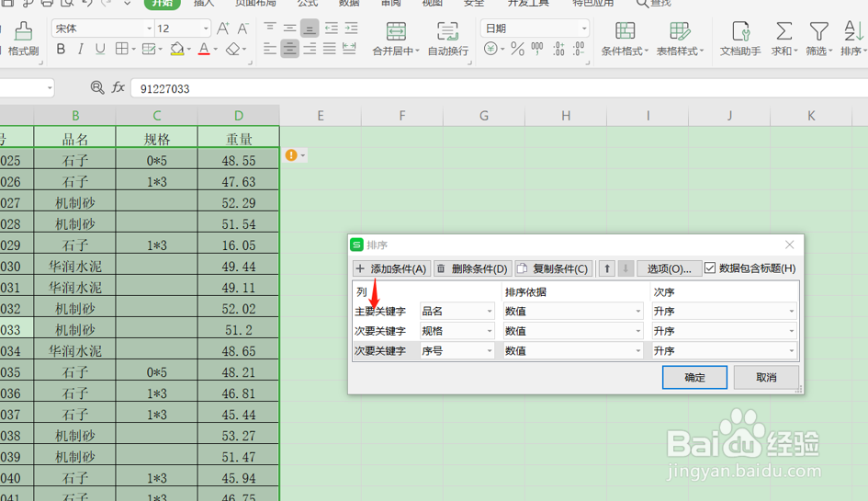This screenshot has height=501, width=868.
Task: Open the 表格样式 table style menu
Action: 680,39
